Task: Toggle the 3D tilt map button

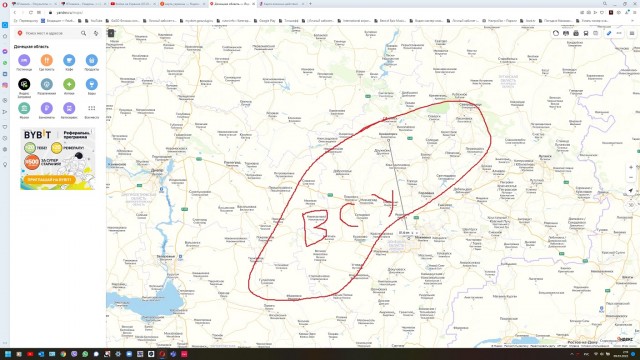Action: click(631, 205)
